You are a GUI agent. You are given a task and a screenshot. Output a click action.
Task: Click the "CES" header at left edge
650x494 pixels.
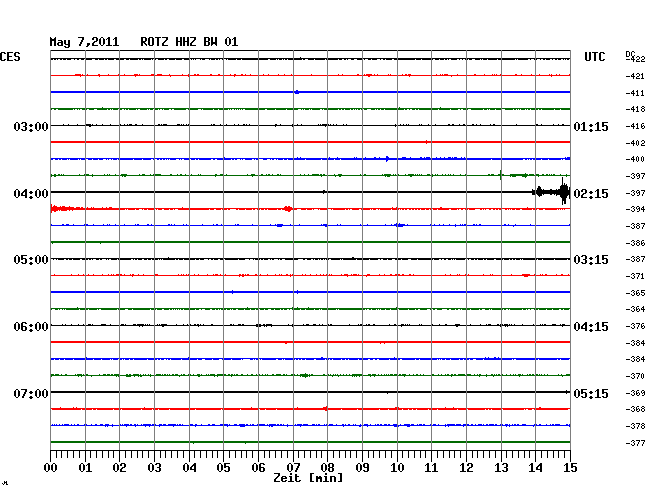coord(10,57)
